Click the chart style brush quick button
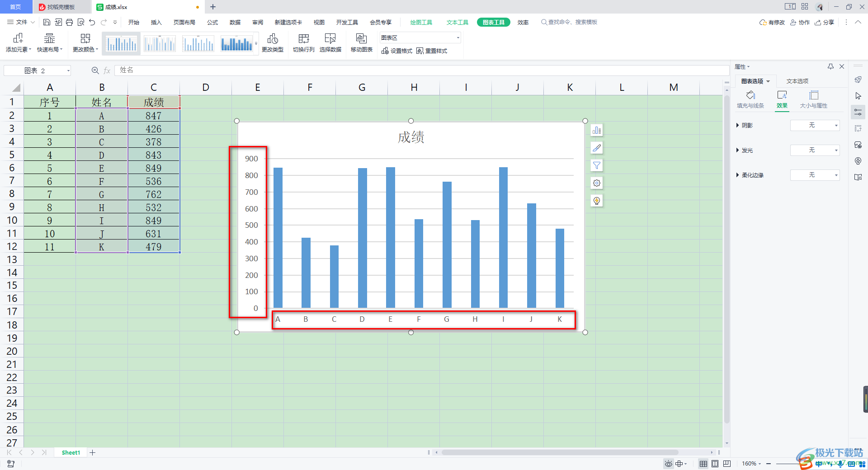Screen dimensions: 868x470 [x=597, y=148]
